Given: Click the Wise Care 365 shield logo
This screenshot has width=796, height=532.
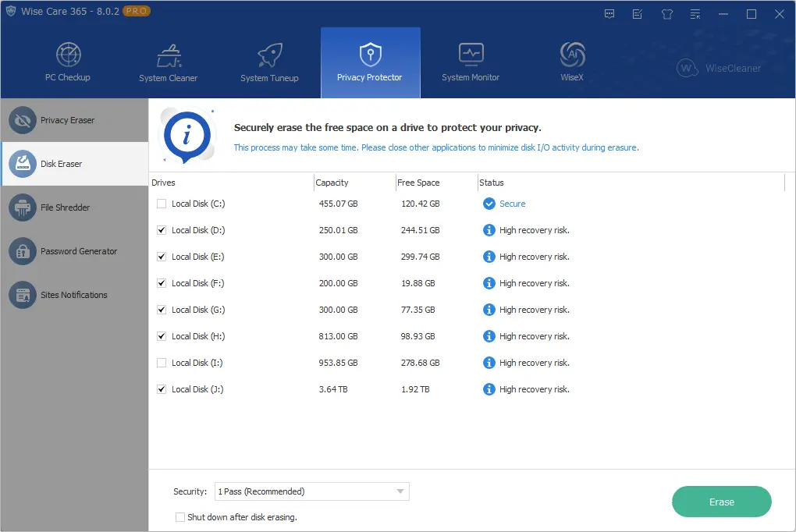Looking at the screenshot, I should pos(11,11).
